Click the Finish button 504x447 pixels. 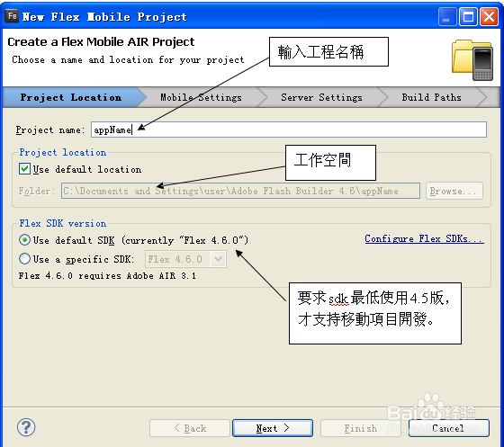point(361,428)
